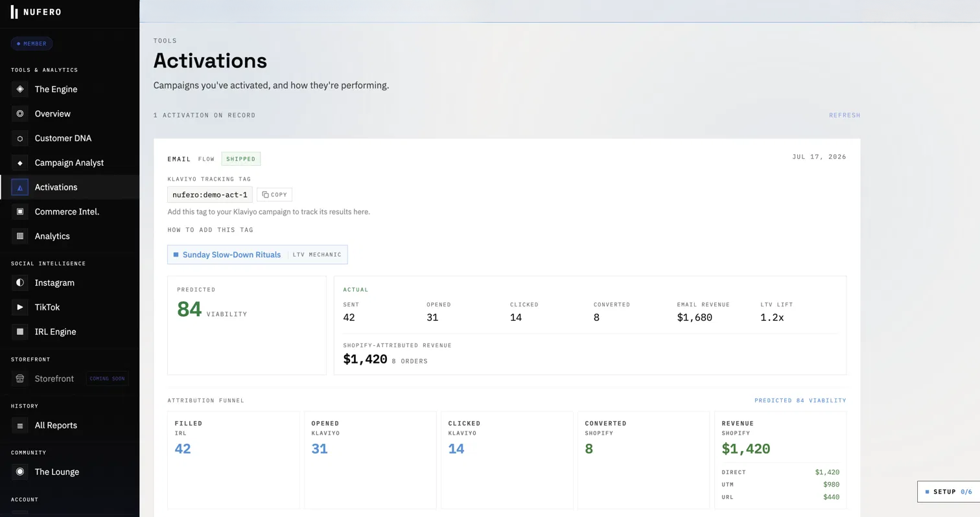Open TikTok from sidebar
This screenshot has width=980, height=517.
tap(69, 307)
